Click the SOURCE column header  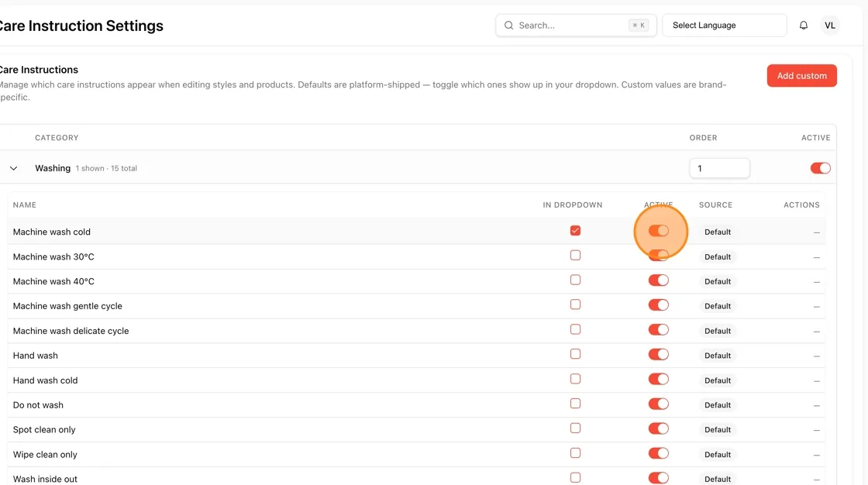pos(715,205)
